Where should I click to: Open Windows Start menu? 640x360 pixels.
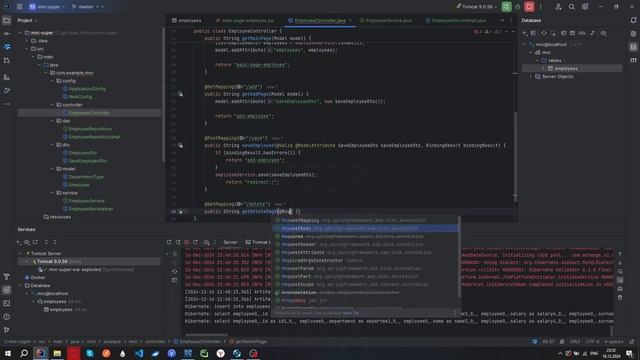click(8, 353)
